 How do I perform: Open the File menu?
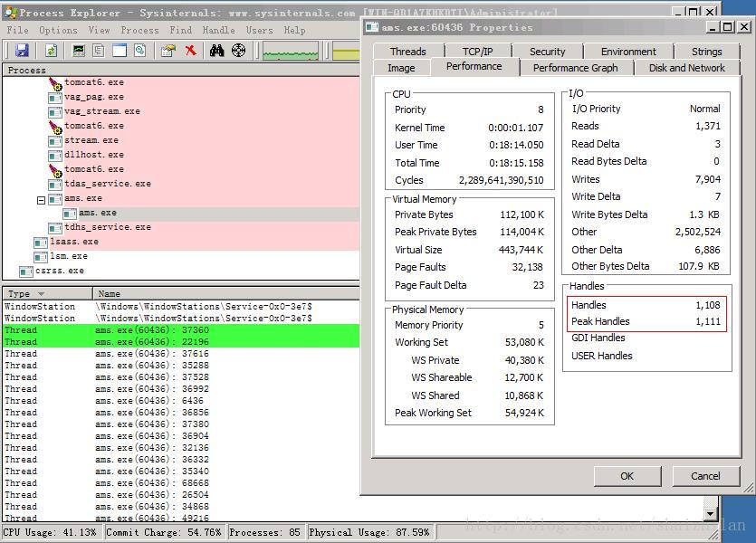[17, 30]
